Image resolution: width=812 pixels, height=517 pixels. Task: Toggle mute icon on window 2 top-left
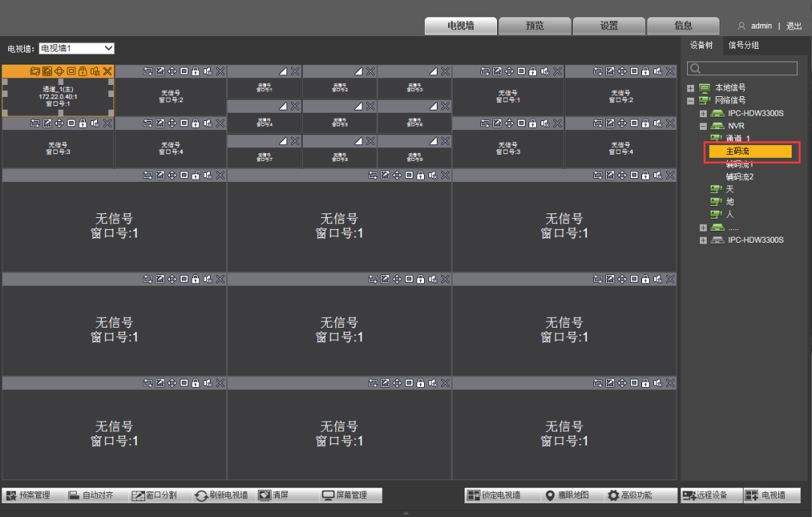pos(207,71)
